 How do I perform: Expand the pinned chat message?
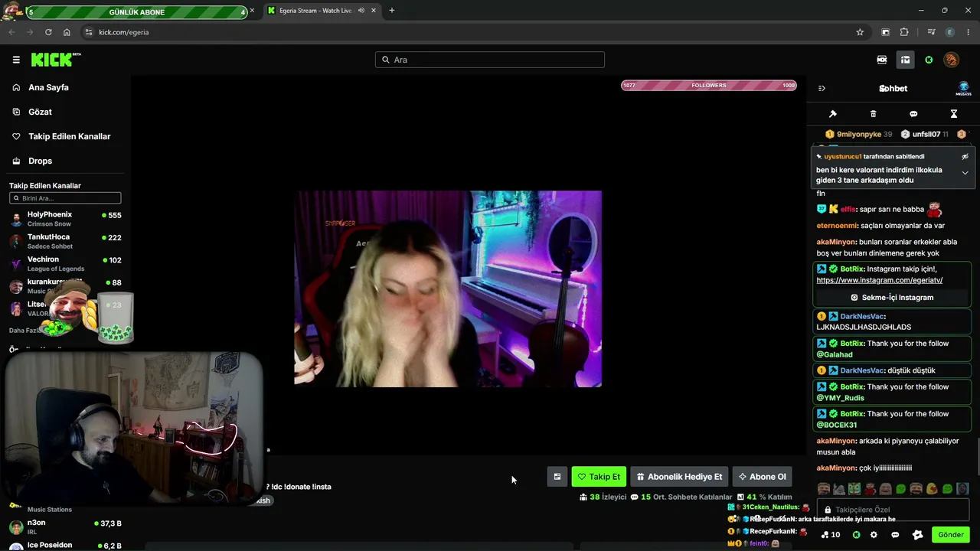point(965,173)
